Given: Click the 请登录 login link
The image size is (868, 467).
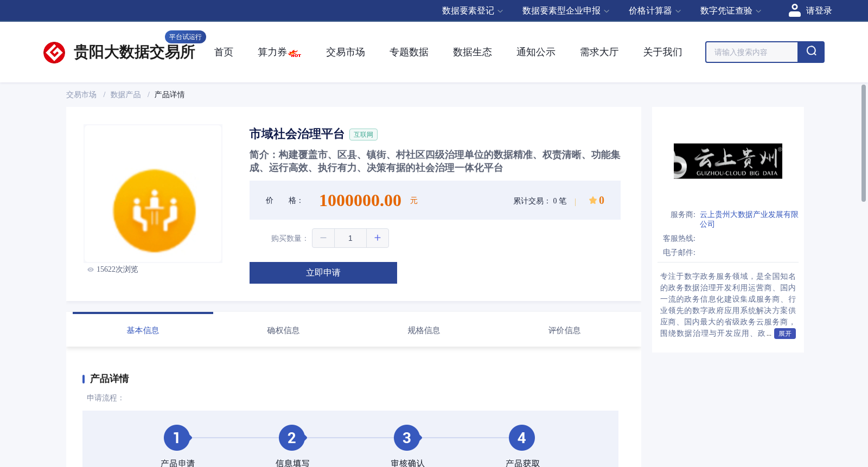Looking at the screenshot, I should click(x=819, y=11).
